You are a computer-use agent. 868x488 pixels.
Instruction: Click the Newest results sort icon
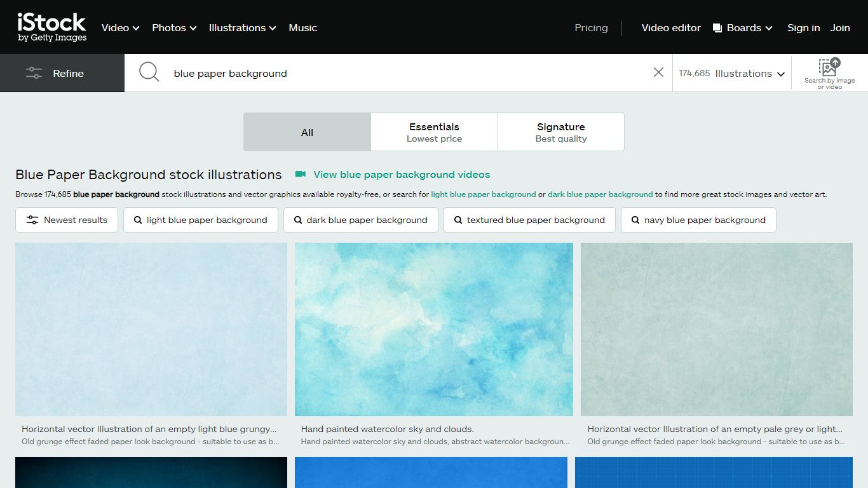[x=32, y=220]
